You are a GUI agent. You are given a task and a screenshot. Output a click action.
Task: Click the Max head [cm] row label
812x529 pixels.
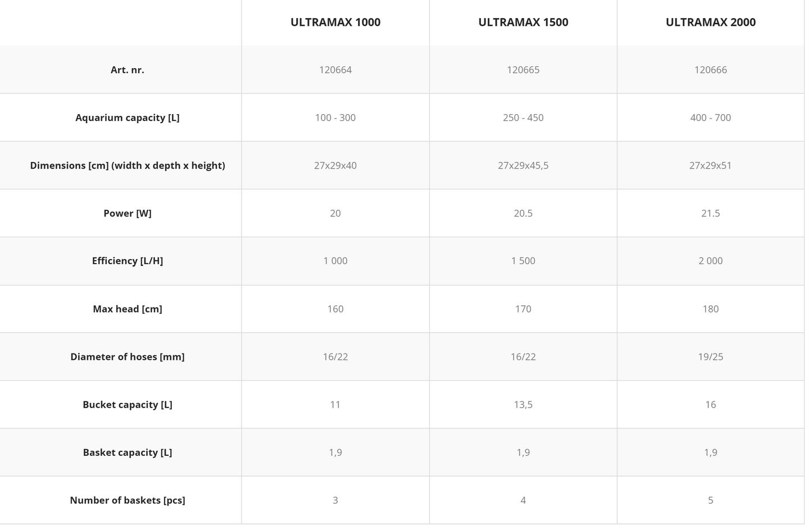(x=128, y=309)
